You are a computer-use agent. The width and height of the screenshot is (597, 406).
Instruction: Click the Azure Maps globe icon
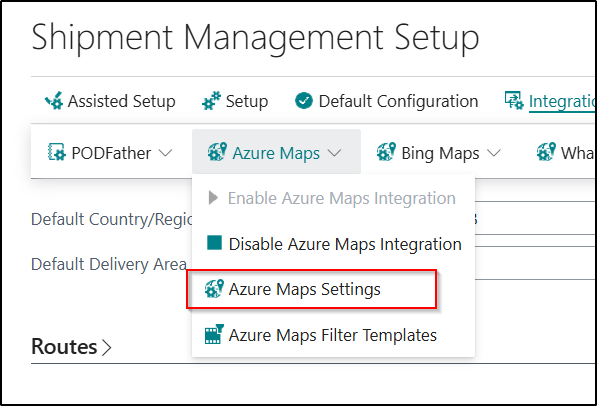pos(217,152)
